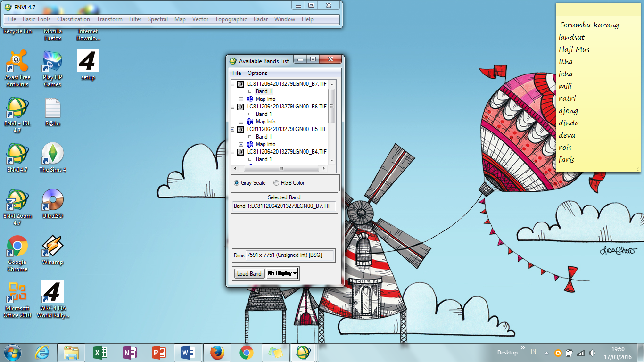Select the WRC 4 FIA World Rally desktop icon
The width and height of the screenshot is (644, 362).
(52, 300)
